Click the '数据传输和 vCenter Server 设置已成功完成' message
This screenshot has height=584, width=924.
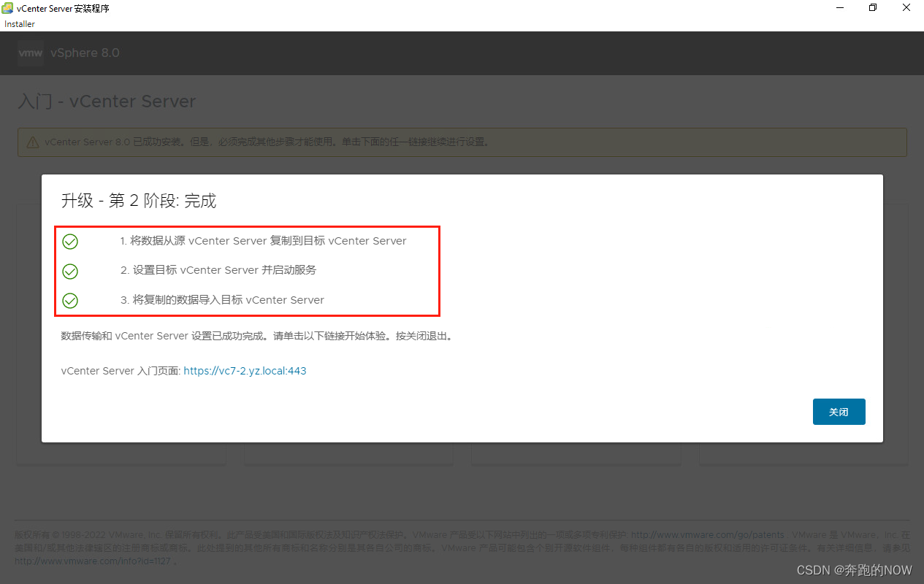257,337
